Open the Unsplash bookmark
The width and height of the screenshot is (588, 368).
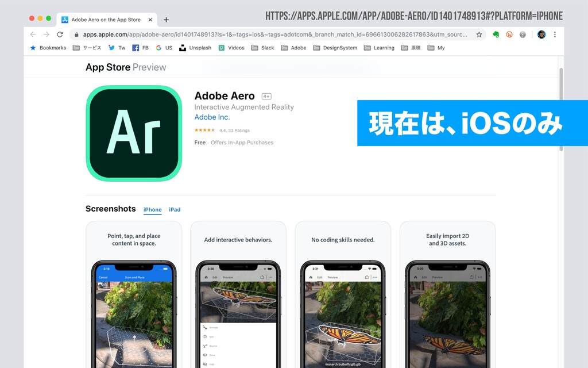pos(195,48)
